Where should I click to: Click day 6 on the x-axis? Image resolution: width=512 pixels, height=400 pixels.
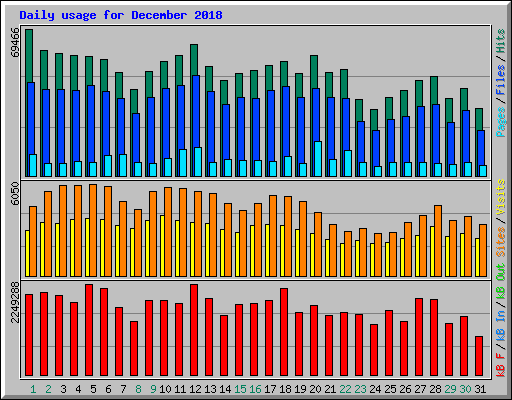click(x=108, y=389)
